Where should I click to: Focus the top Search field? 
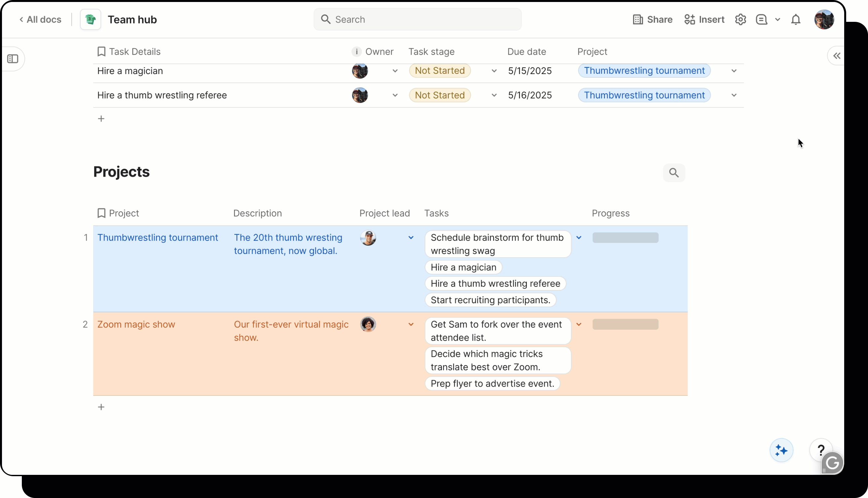pos(417,20)
